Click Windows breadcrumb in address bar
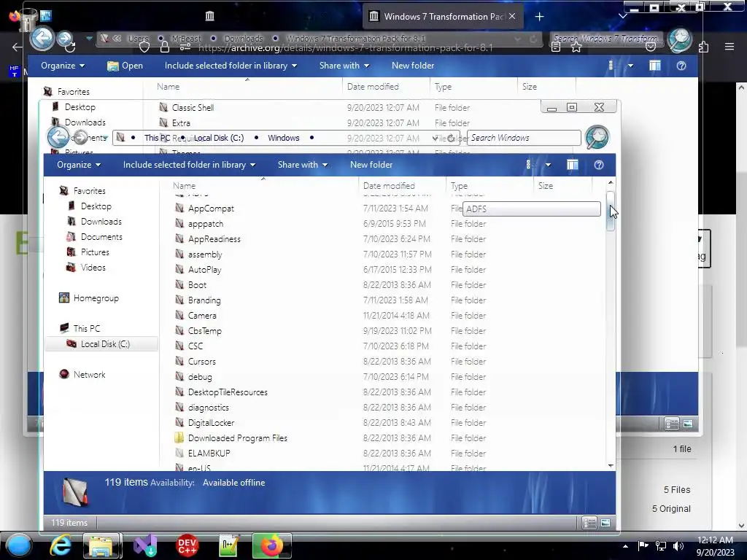747x560 pixels. (x=284, y=138)
